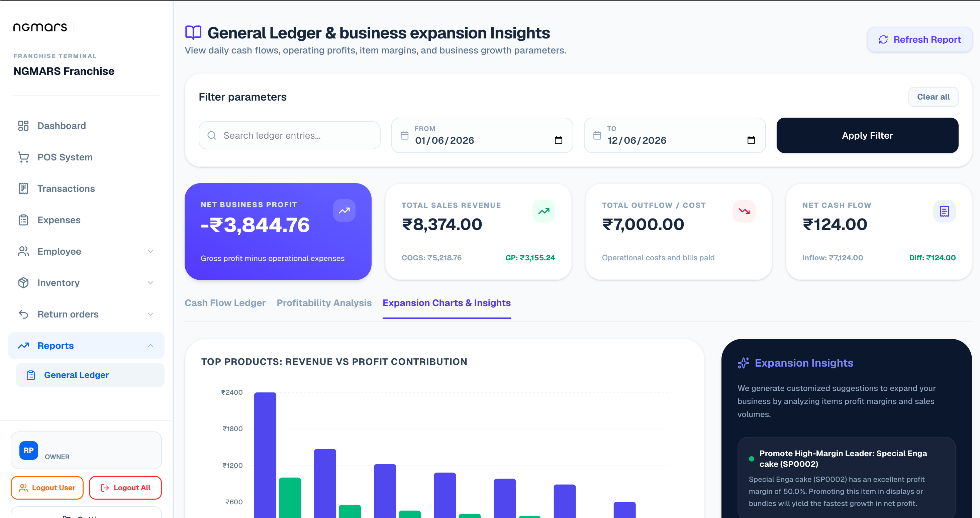
Task: Select General Ledger in the sidebar
Action: click(x=90, y=375)
